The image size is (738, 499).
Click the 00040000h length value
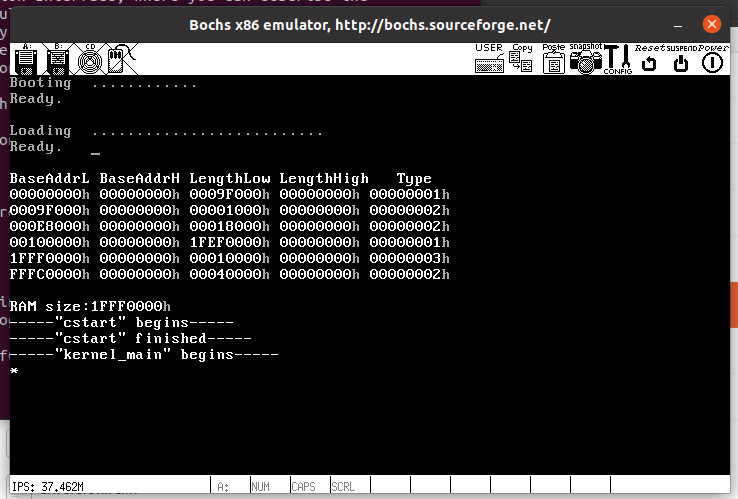tap(229, 274)
